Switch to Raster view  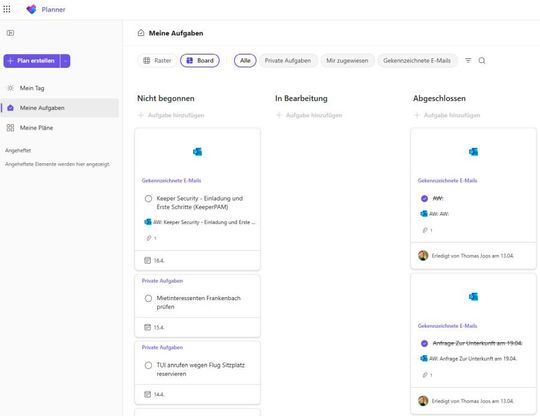coord(157,61)
